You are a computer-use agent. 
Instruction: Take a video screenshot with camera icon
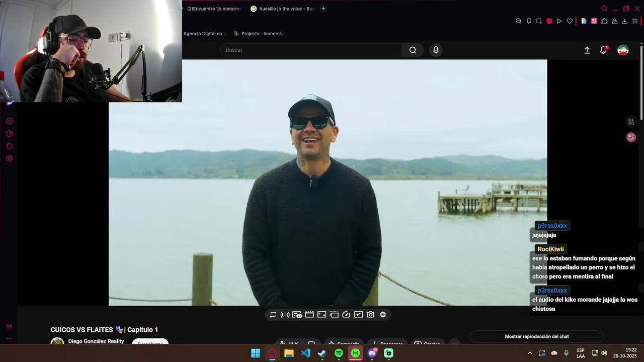coord(371,315)
